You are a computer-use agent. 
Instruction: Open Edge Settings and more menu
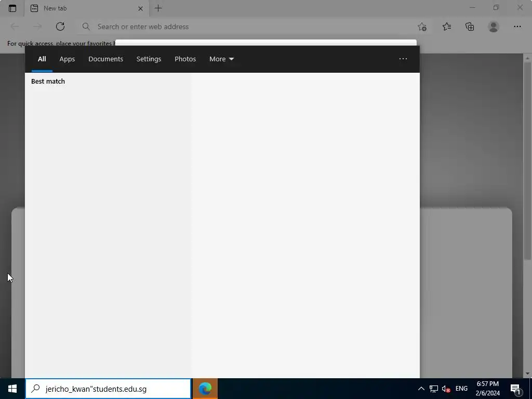coord(517,26)
